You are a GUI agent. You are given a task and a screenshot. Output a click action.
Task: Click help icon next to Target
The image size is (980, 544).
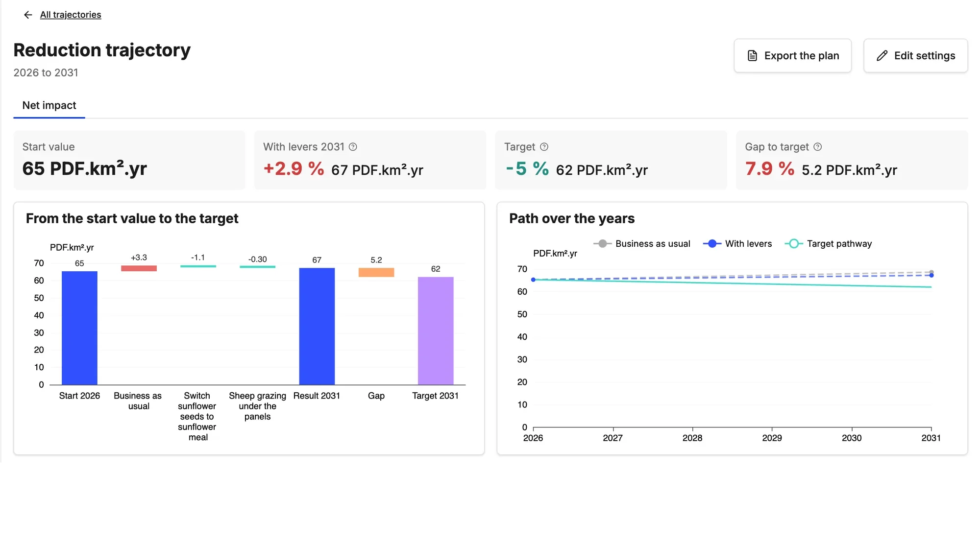(x=544, y=147)
